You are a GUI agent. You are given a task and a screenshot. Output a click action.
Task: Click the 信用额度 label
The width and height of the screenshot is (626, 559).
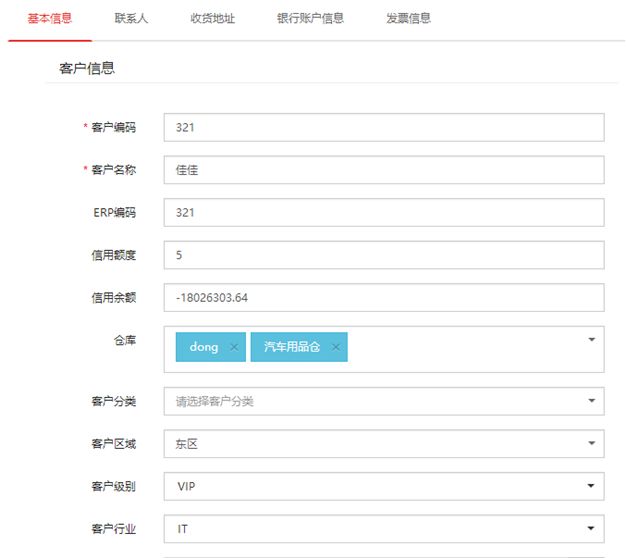[x=114, y=255]
